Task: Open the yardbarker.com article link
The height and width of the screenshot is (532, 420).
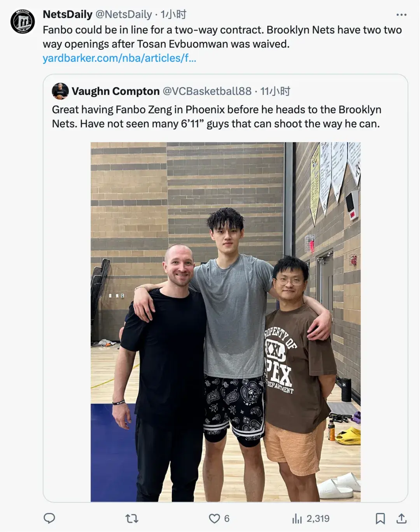Action: click(119, 58)
